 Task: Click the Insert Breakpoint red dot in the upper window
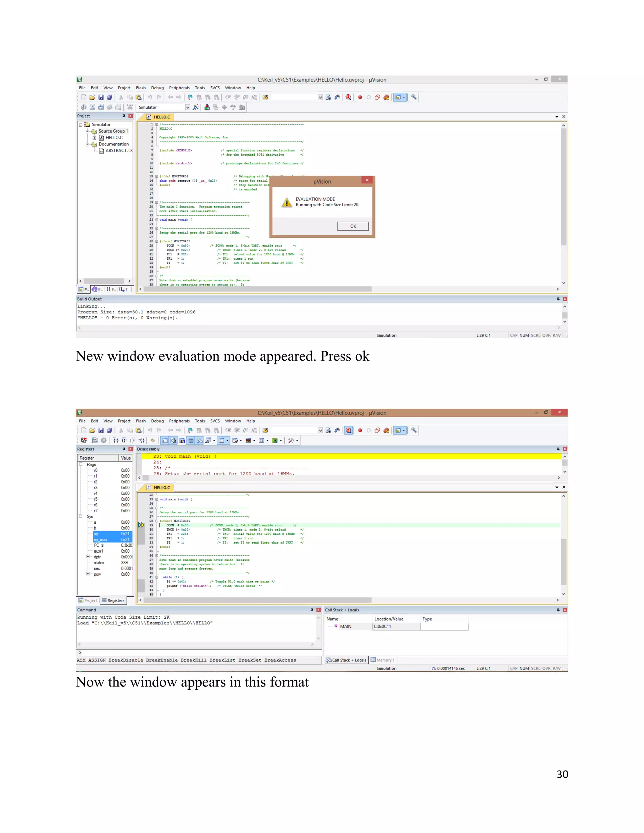(360, 97)
